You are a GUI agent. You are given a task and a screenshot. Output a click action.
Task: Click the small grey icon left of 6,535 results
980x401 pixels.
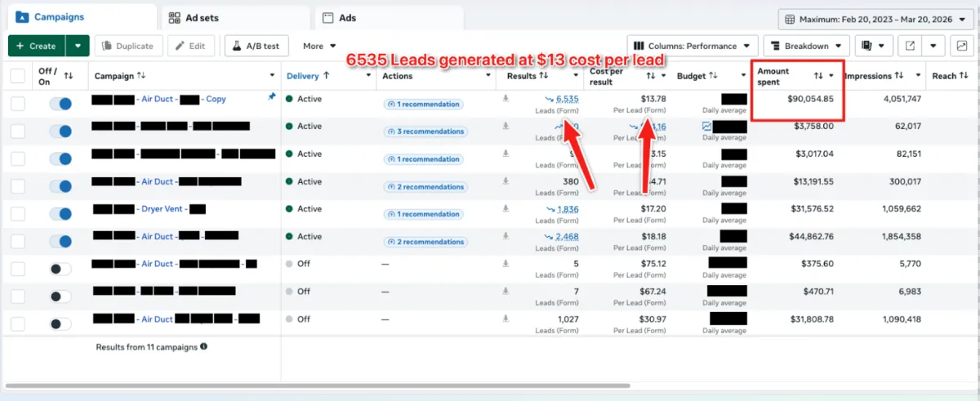(x=506, y=99)
